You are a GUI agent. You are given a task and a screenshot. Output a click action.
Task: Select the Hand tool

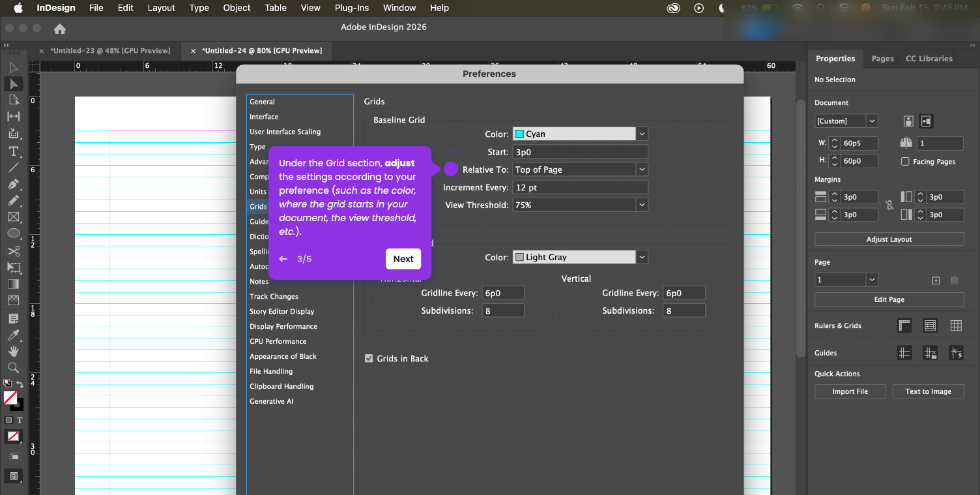(x=13, y=352)
